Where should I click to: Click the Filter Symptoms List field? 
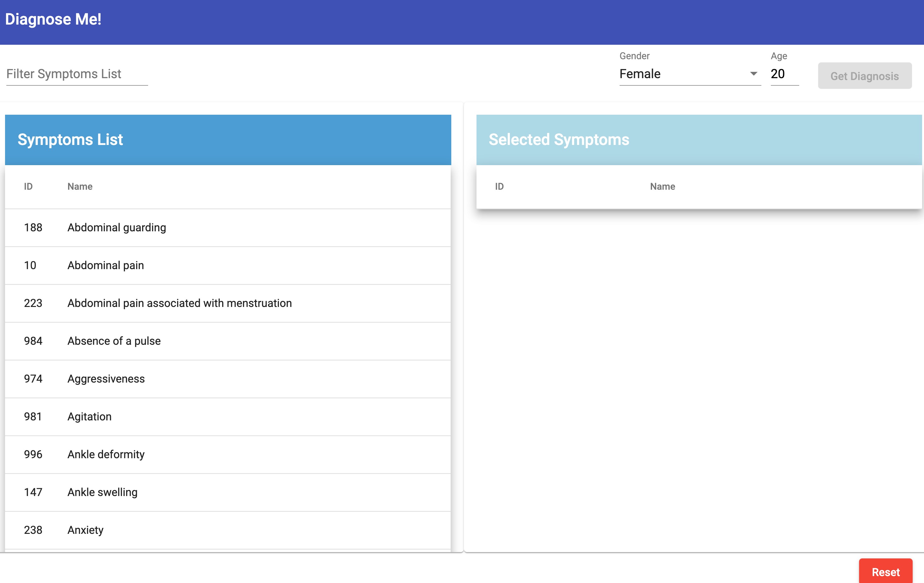[x=77, y=74]
